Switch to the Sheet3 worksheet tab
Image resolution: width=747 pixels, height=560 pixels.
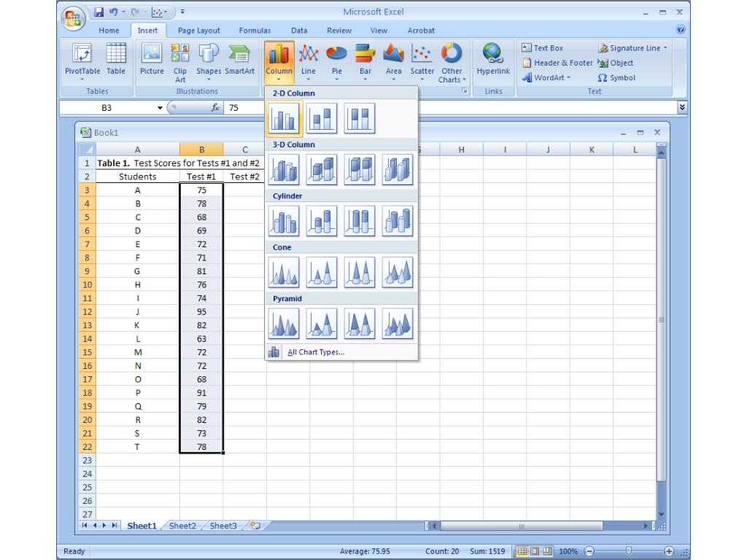[x=223, y=526]
